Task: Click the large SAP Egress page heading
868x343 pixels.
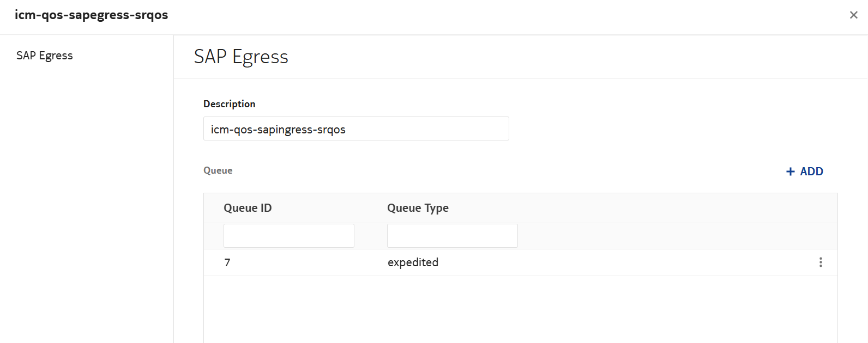Action: click(x=241, y=57)
